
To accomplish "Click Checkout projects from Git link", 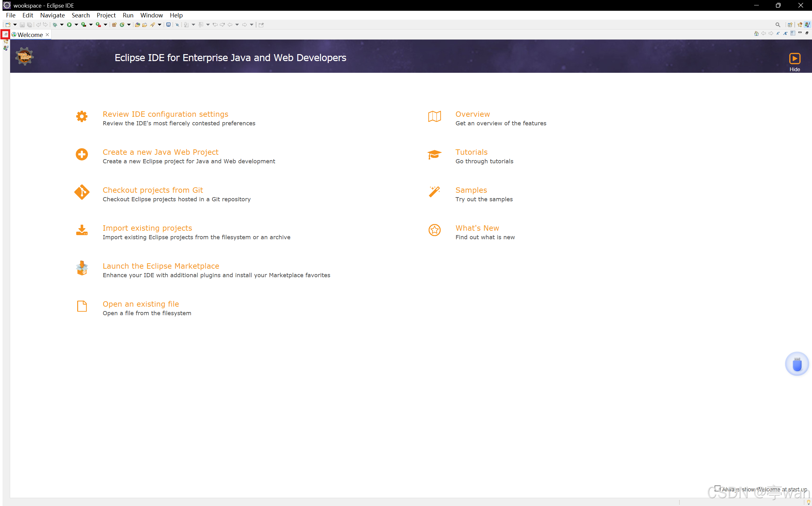I will tap(152, 190).
